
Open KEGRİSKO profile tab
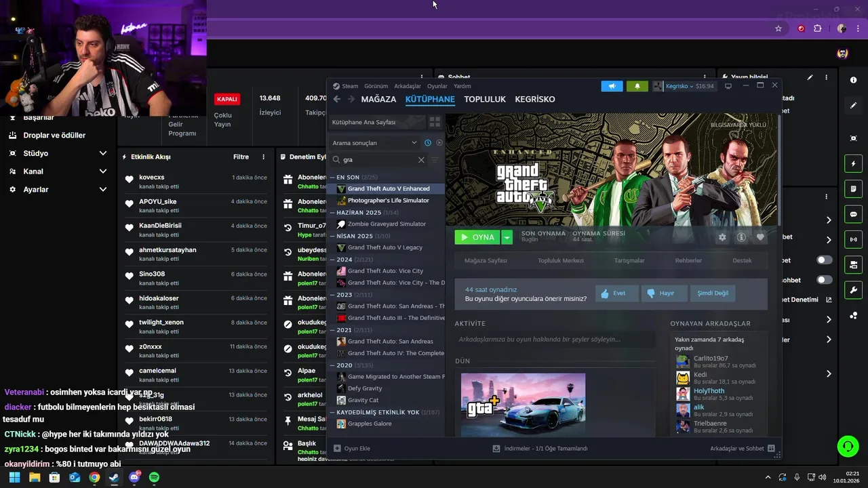tap(535, 99)
